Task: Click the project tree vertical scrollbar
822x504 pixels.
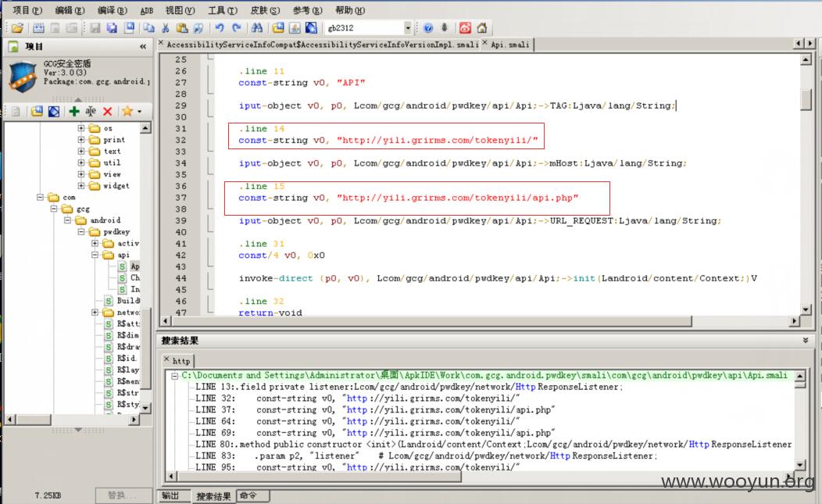Action: coord(146,349)
